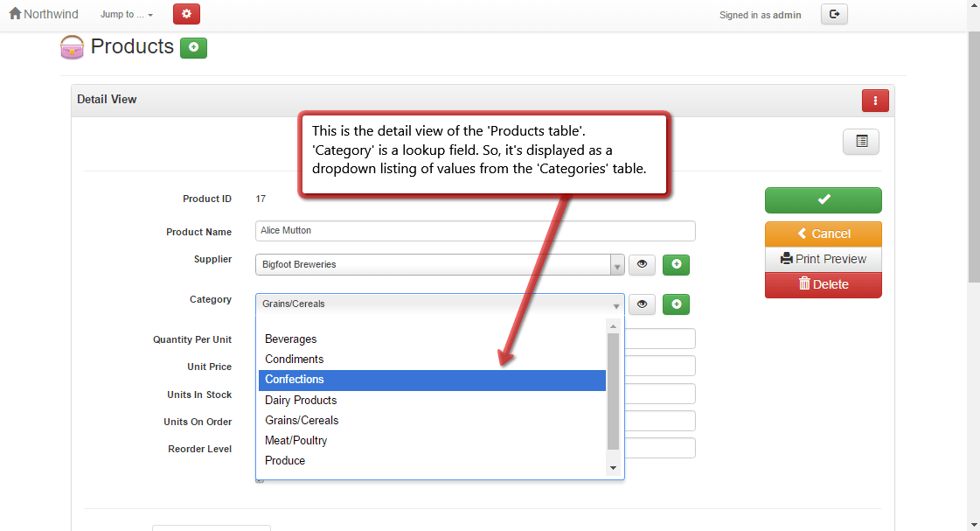This screenshot has height=531, width=980.
Task: Select Beverages from the category list
Action: 291,339
